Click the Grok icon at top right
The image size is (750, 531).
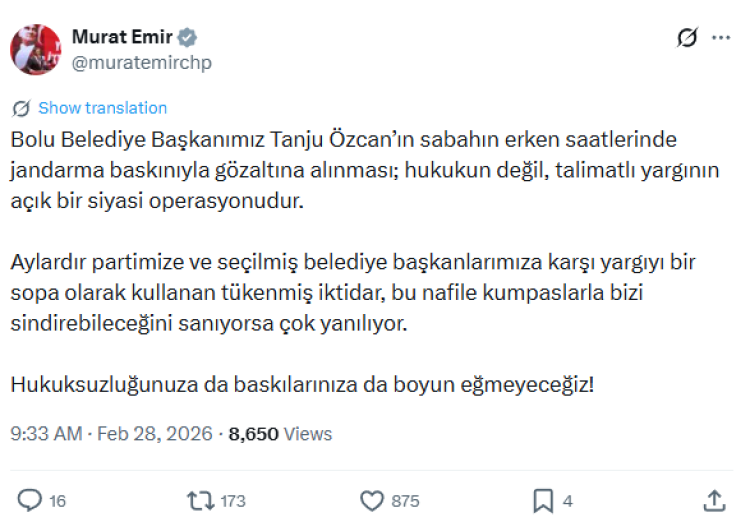click(687, 38)
